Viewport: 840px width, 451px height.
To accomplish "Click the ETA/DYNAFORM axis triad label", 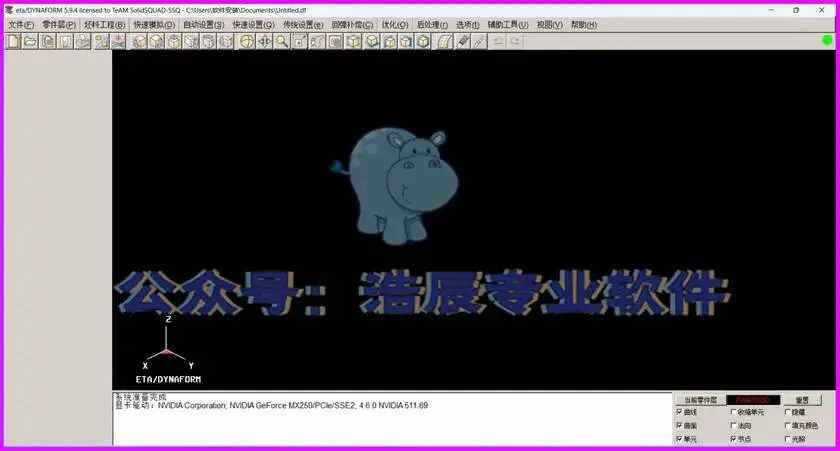I will [168, 379].
